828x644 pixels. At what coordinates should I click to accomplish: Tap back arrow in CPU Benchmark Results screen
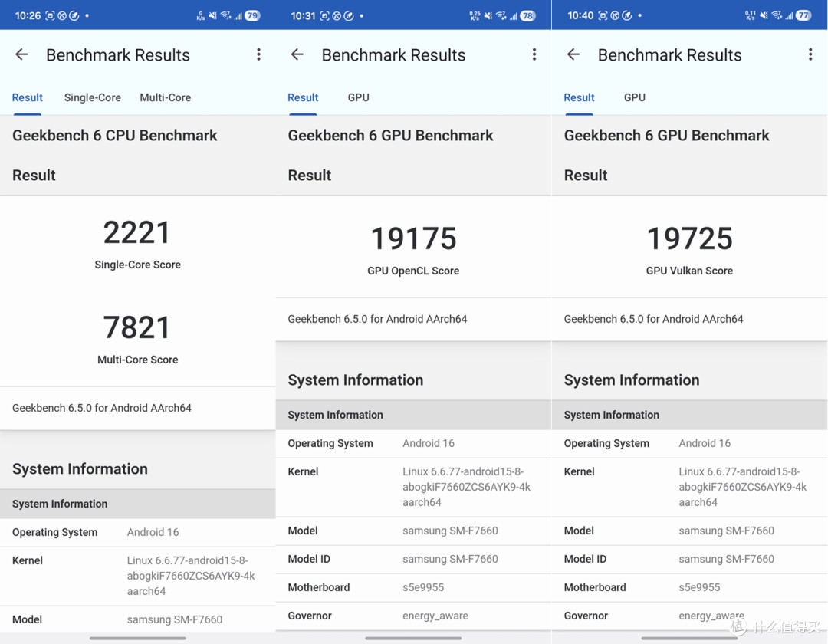[21, 54]
